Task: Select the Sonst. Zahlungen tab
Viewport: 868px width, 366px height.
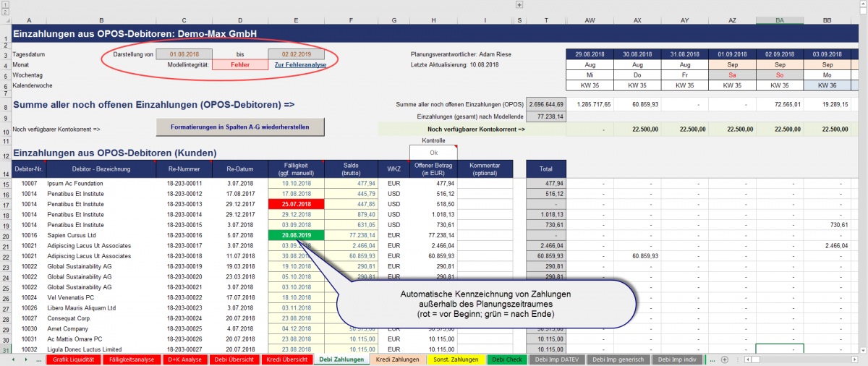Action: click(455, 359)
